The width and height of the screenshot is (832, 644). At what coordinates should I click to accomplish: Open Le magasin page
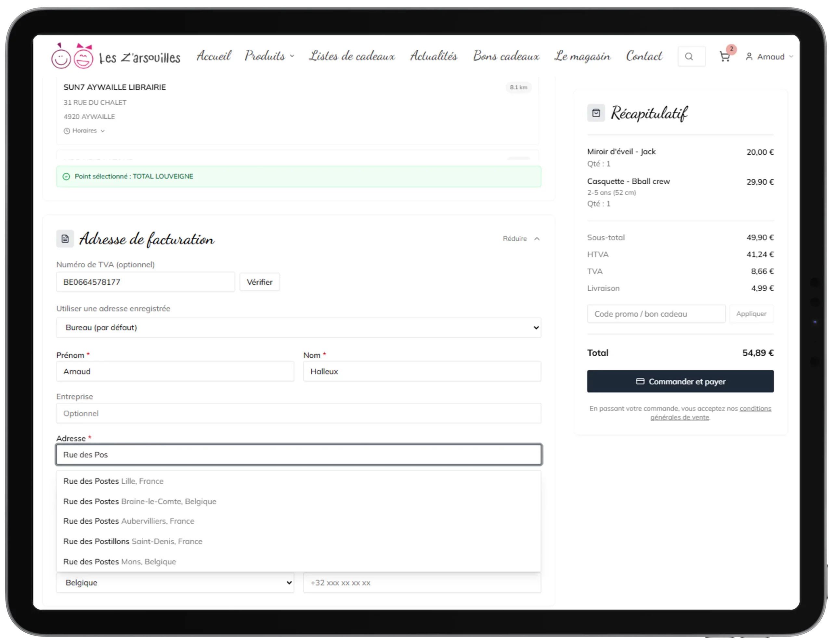[x=582, y=56]
